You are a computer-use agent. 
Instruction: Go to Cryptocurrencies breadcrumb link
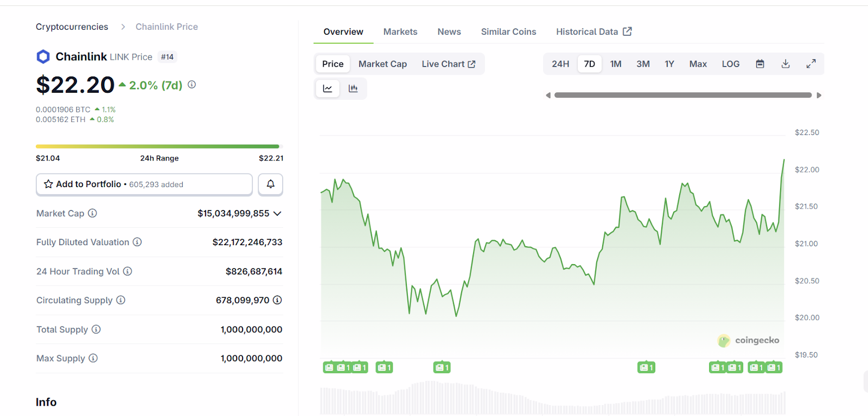click(x=72, y=27)
